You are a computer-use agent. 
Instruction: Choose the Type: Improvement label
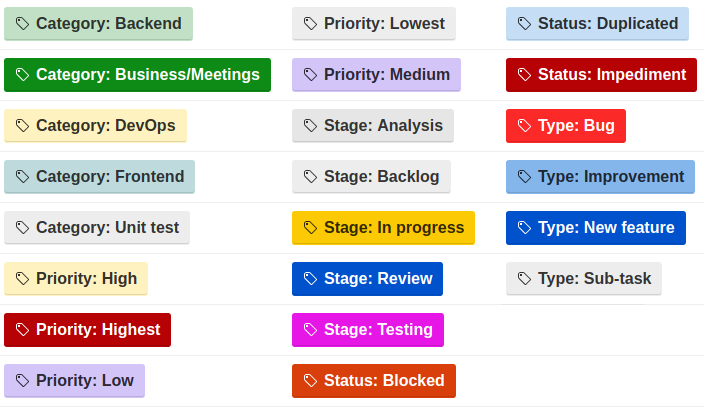click(600, 177)
